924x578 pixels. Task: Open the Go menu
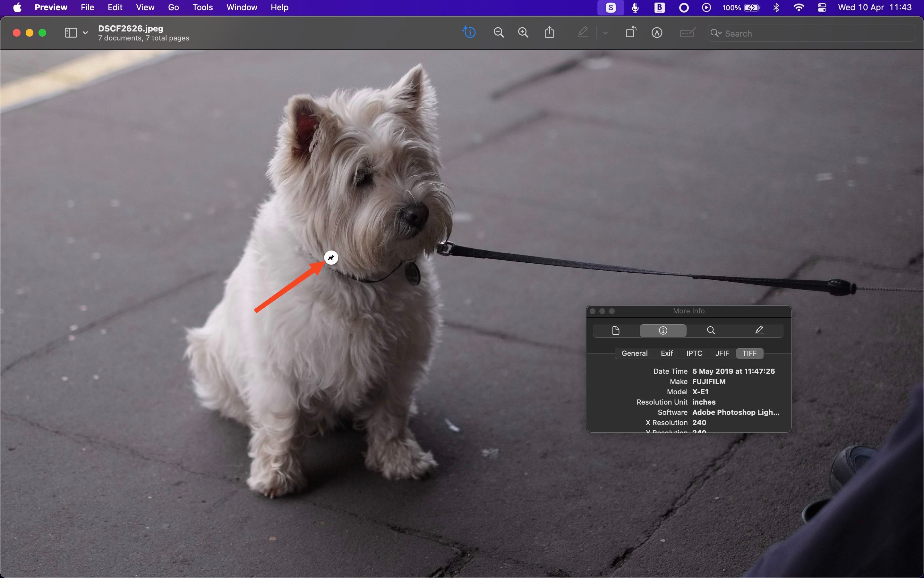[173, 8]
